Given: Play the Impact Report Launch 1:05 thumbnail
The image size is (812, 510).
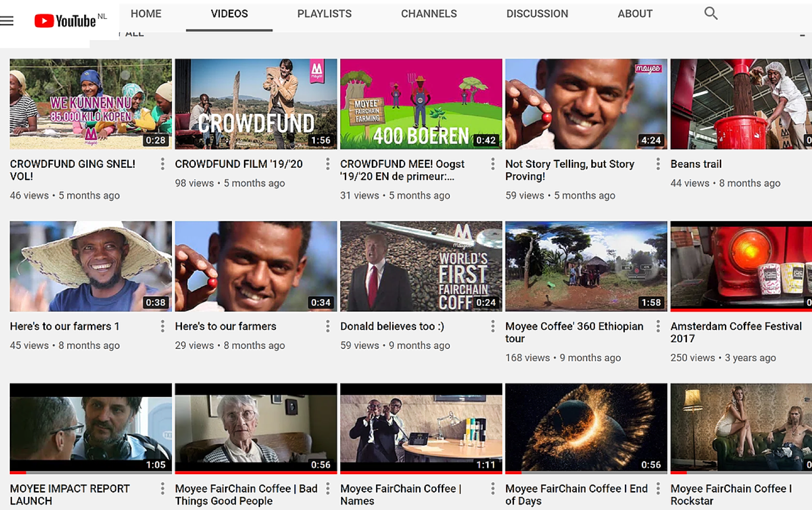Looking at the screenshot, I should 91,428.
